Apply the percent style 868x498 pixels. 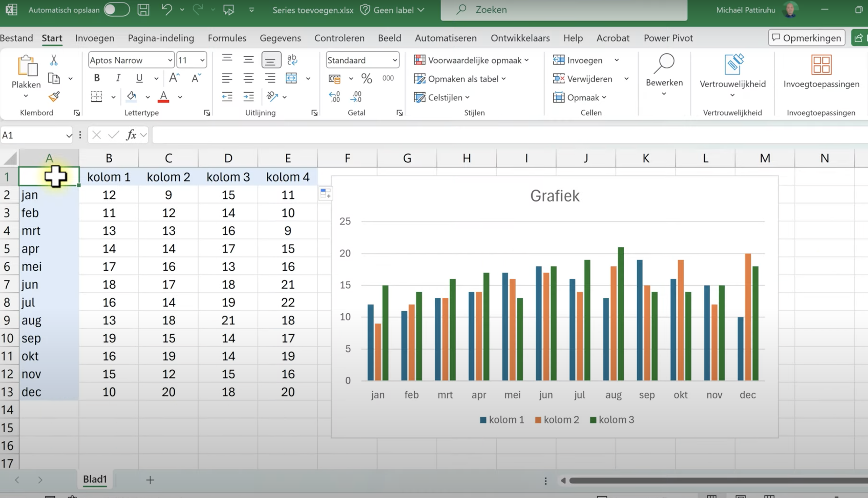pyautogui.click(x=367, y=78)
